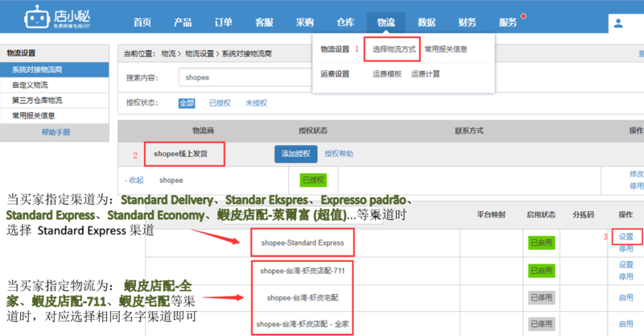
Task: Filter authorization status by 全部
Action: (187, 103)
